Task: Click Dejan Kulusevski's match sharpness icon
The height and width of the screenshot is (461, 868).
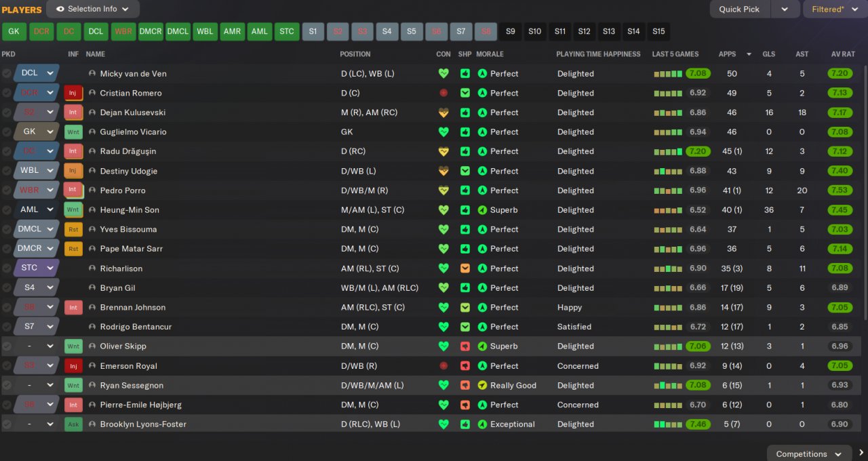Action: tap(465, 113)
